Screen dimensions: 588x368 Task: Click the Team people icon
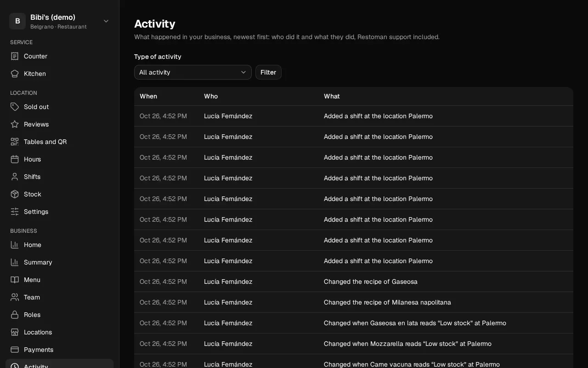click(15, 297)
